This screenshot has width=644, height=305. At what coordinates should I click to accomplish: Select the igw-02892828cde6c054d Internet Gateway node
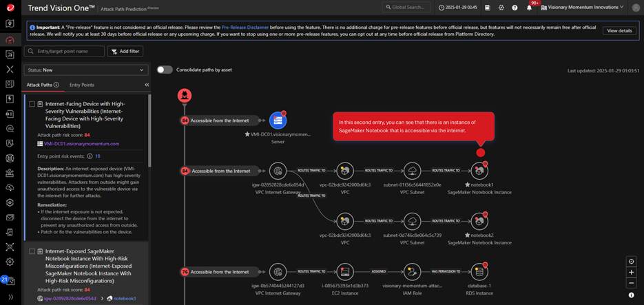point(278,171)
